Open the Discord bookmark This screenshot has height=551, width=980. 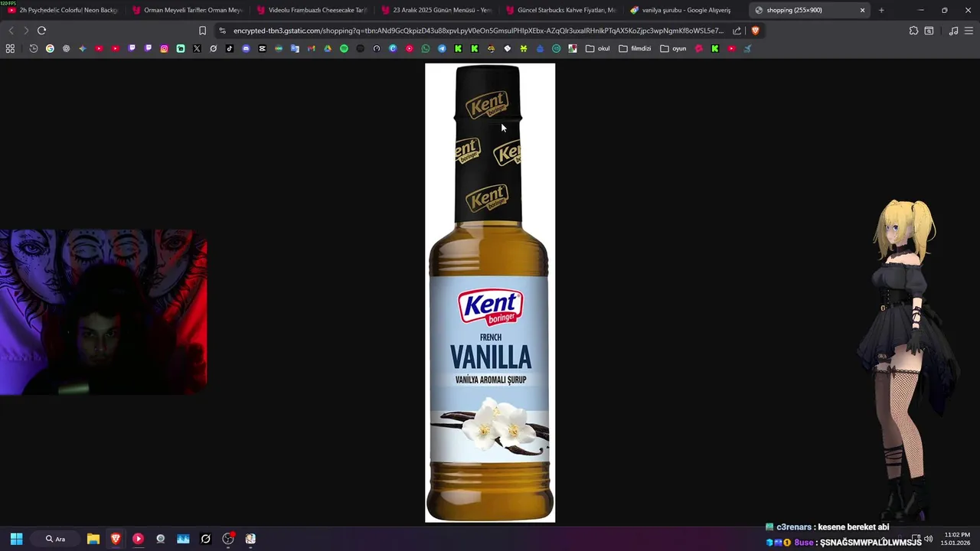[x=246, y=48]
